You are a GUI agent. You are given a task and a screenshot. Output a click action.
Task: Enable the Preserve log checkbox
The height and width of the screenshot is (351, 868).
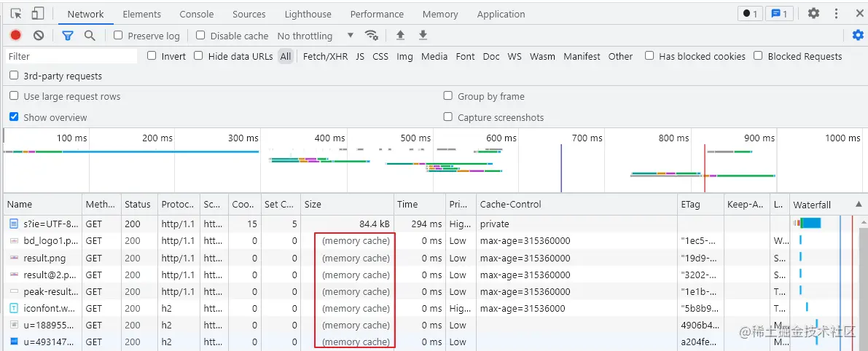click(119, 36)
